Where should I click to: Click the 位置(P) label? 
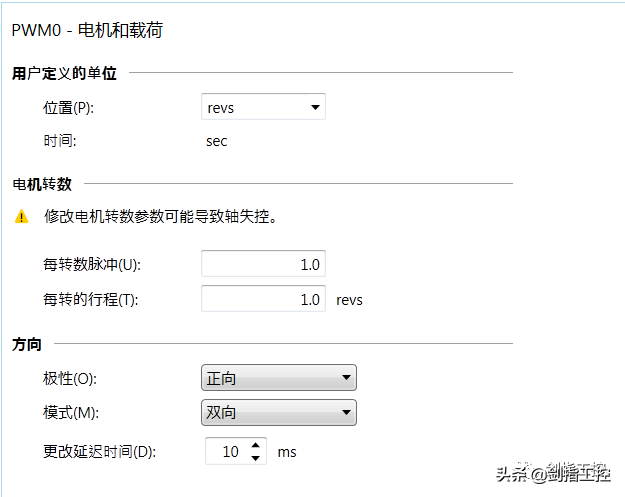click(x=68, y=108)
